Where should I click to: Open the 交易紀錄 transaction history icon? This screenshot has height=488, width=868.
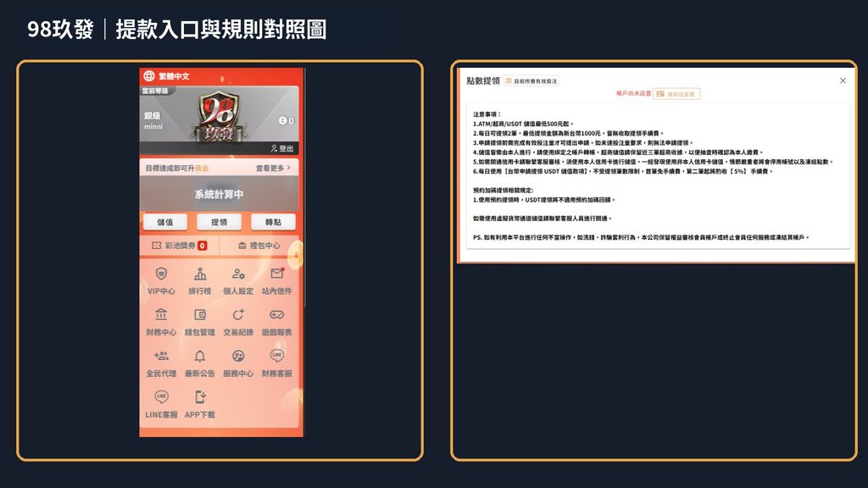point(238,314)
